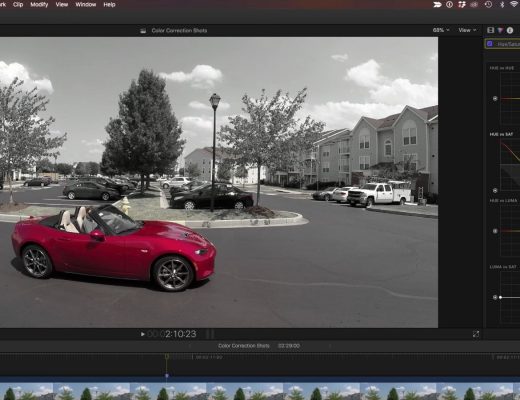This screenshot has height=400, width=520.
Task: Select the HUE vs LUMA curve eyedropper
Action: (495, 231)
